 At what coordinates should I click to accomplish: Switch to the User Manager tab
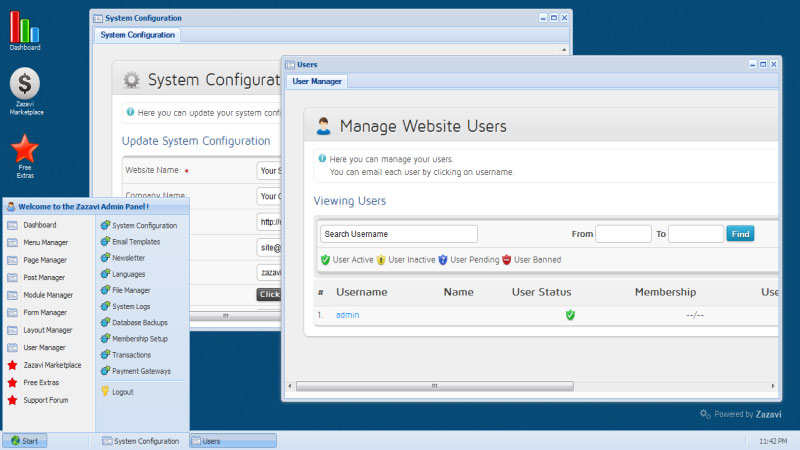point(317,81)
